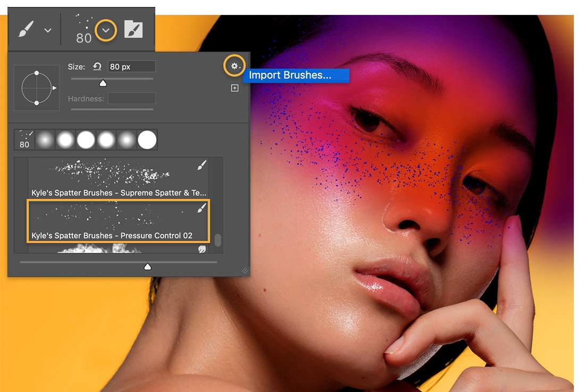Expand the Brush tool flyout chevron
The width and height of the screenshot is (585, 392).
coord(47,29)
